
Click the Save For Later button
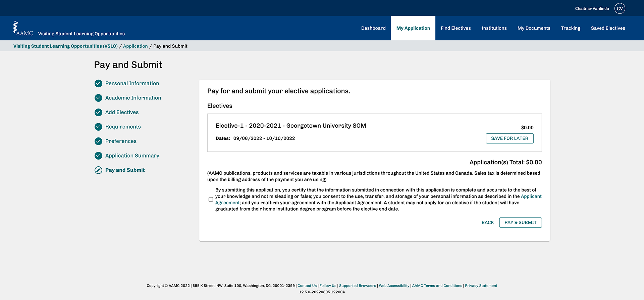point(509,138)
